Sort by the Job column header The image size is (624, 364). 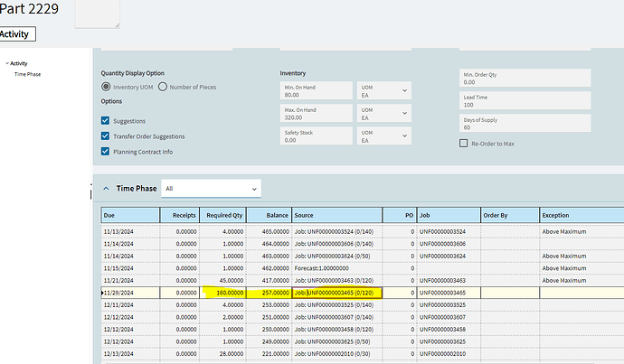(449, 215)
